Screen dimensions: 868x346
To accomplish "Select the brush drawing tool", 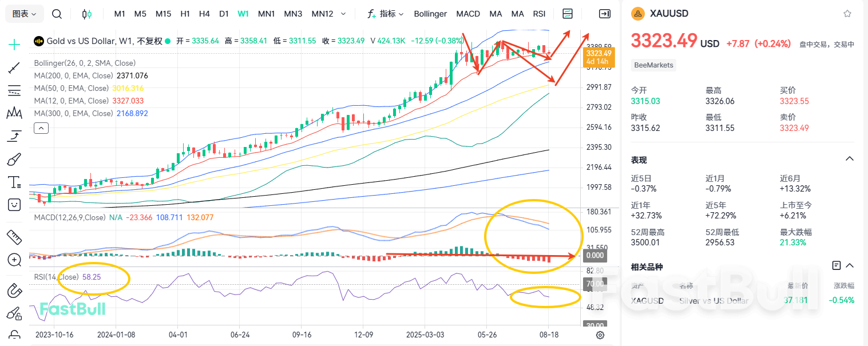I will tap(14, 159).
